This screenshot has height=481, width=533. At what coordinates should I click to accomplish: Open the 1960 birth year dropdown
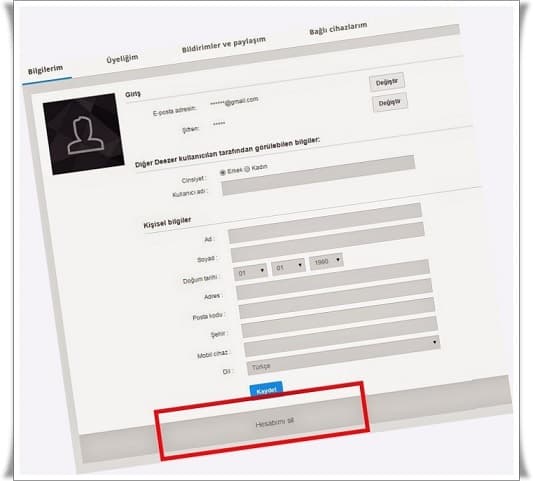click(x=326, y=261)
